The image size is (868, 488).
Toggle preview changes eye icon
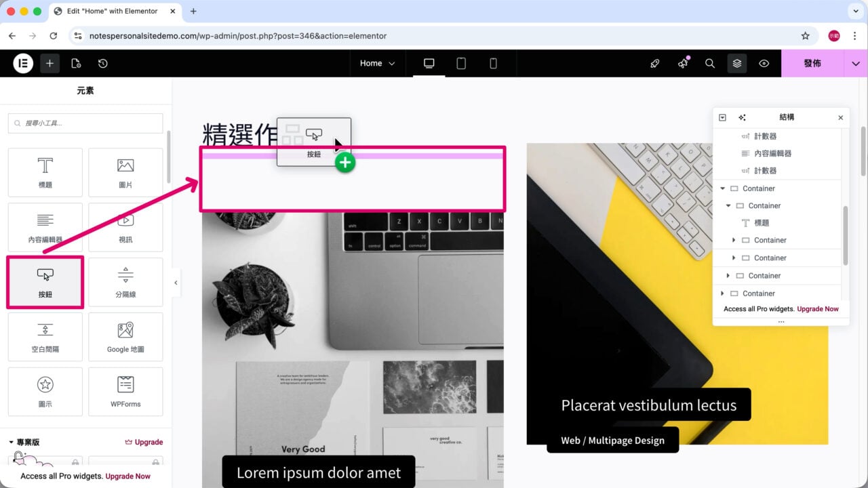764,63
